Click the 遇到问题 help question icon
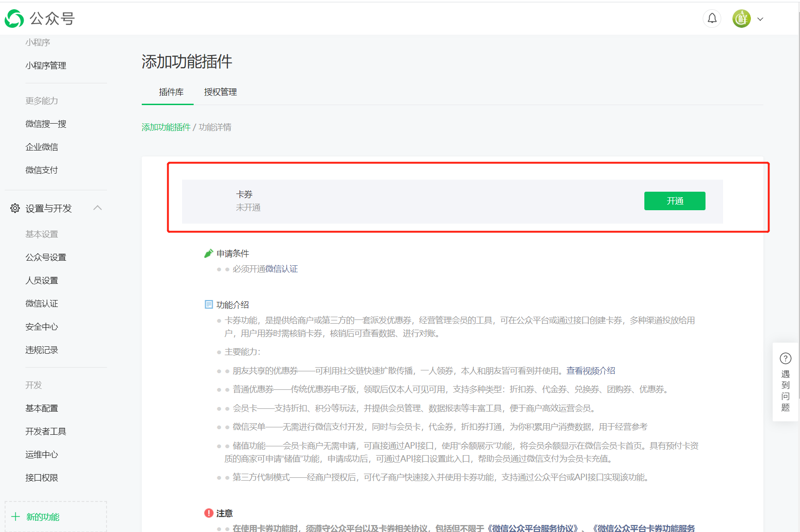This screenshot has width=800, height=532. 786,358
